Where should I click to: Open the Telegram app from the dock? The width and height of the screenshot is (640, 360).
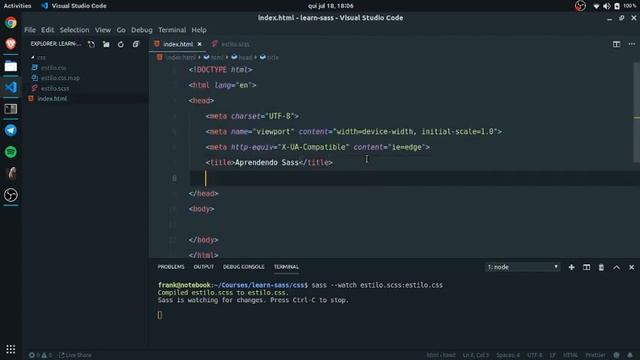11,130
